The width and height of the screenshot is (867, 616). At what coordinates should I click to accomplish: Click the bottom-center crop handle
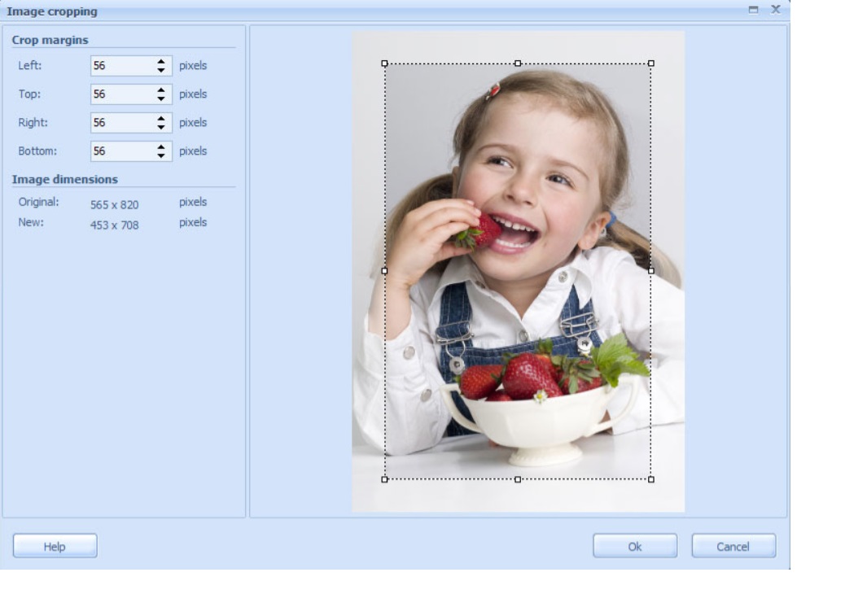[x=518, y=479]
